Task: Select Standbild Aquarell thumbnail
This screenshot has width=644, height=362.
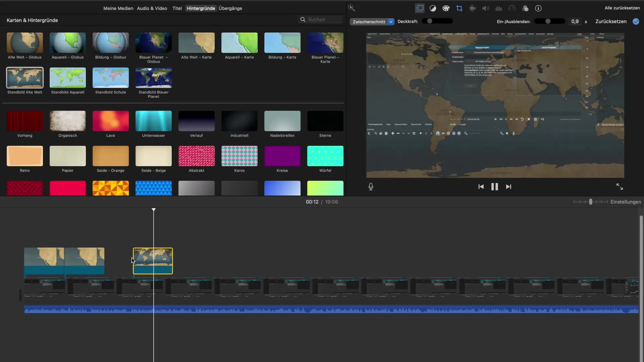Action: point(68,77)
